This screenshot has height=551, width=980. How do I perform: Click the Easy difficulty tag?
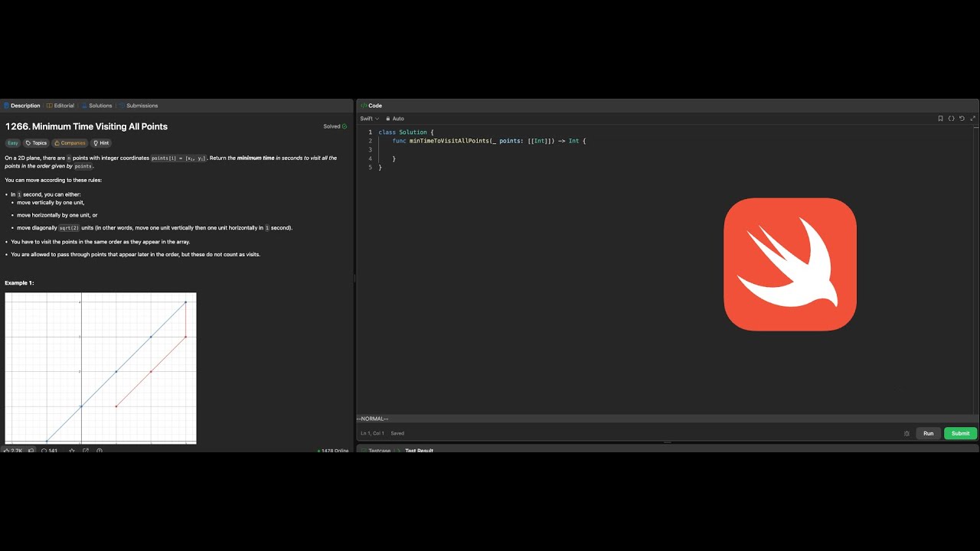[12, 143]
